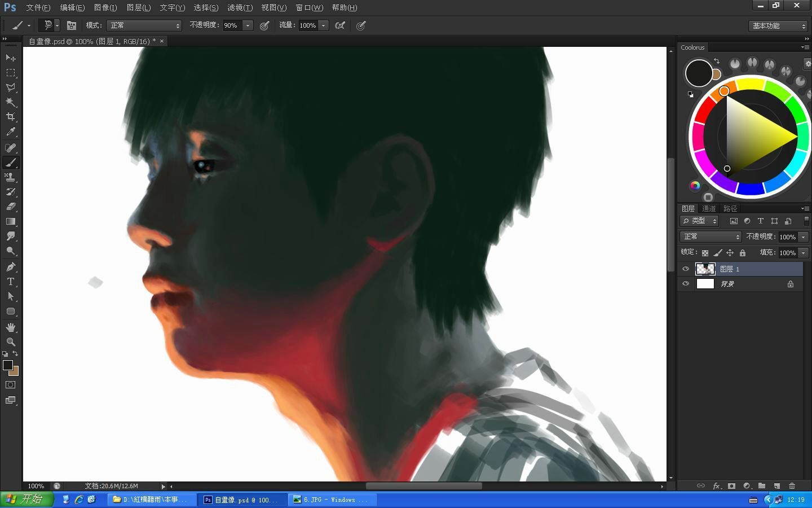The width and height of the screenshot is (812, 508).
Task: Open layer filter 类型 dropdown
Action: point(699,221)
